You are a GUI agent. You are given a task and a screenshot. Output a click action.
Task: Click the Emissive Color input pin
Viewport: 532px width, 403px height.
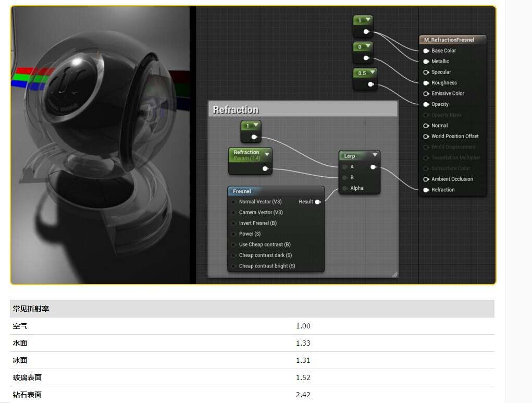pos(426,93)
